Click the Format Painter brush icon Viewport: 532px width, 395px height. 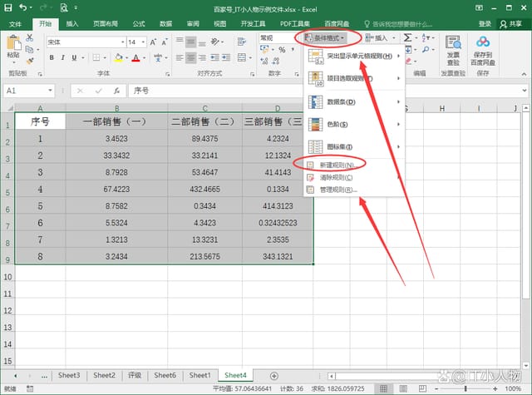coord(30,61)
